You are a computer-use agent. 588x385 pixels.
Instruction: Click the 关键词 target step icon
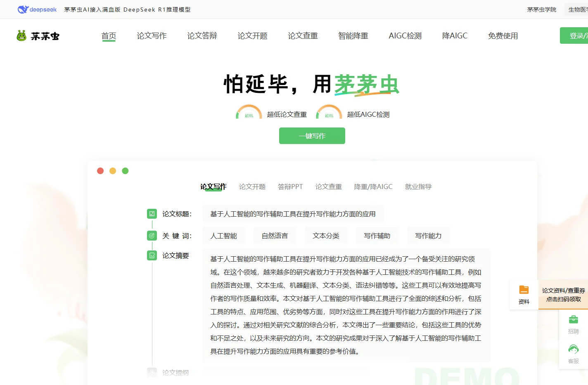pos(152,236)
